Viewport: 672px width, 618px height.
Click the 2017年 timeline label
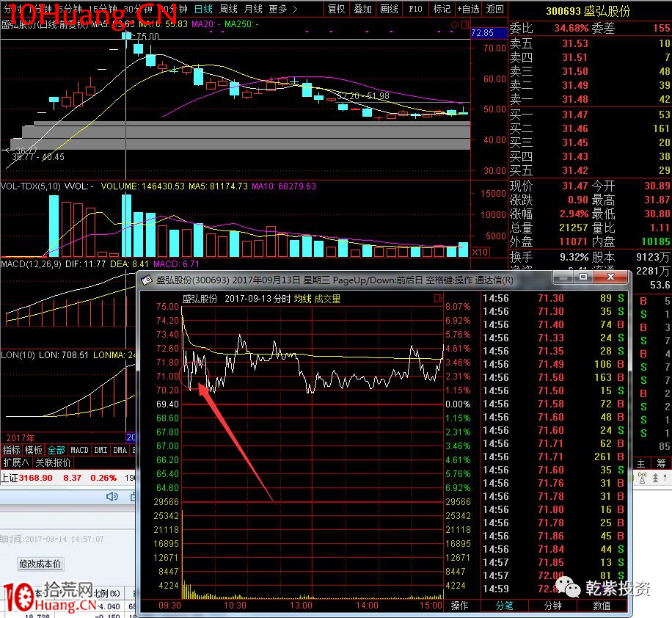click(x=20, y=438)
